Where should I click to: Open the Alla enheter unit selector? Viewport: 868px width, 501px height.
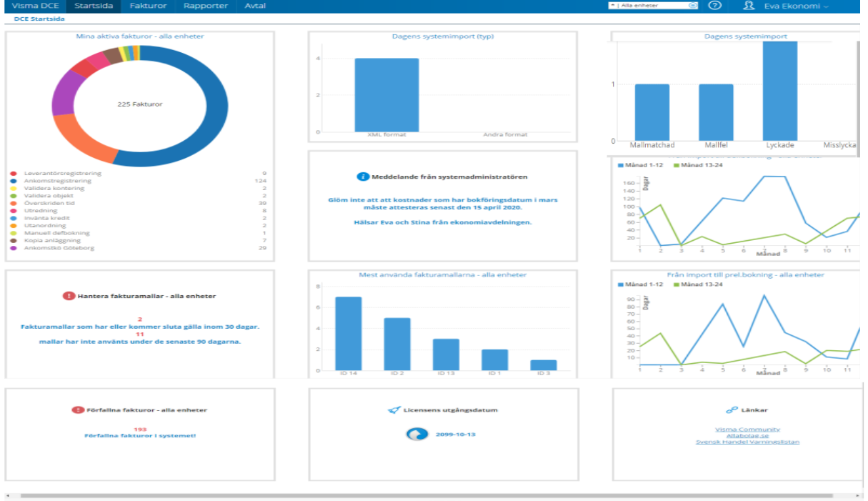(x=652, y=6)
